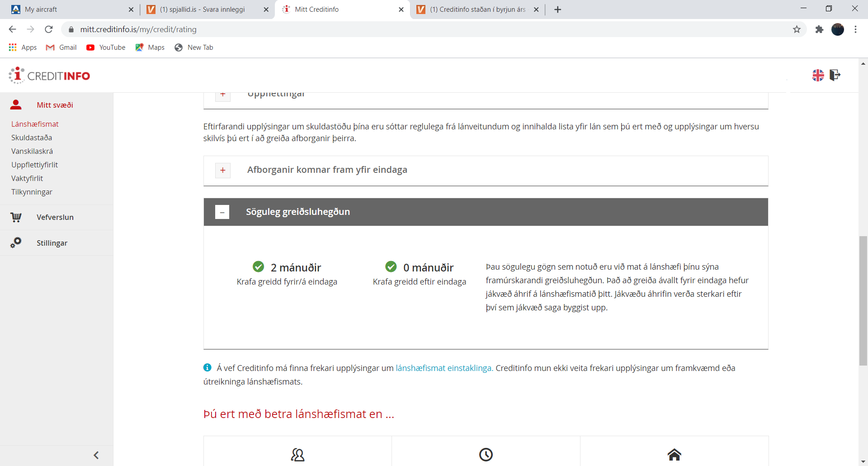Follow the lánshæfismat einstaklinga link
The height and width of the screenshot is (466, 868).
[443, 368]
